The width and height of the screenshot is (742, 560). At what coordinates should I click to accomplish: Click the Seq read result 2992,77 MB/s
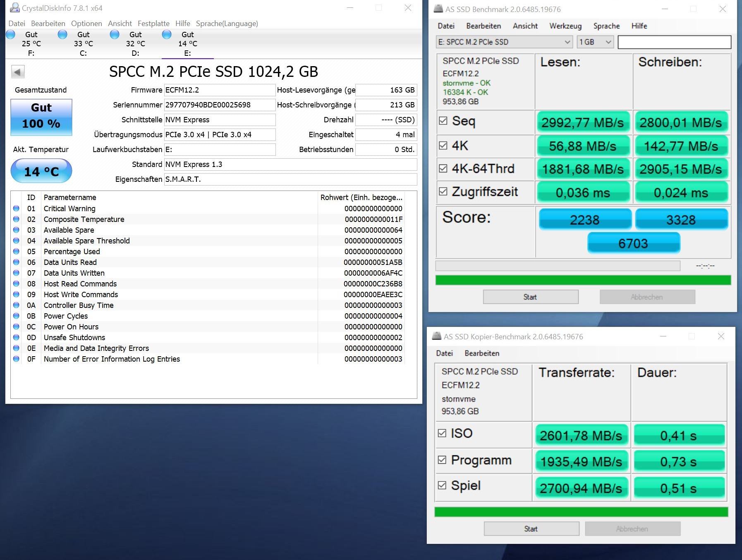(583, 122)
